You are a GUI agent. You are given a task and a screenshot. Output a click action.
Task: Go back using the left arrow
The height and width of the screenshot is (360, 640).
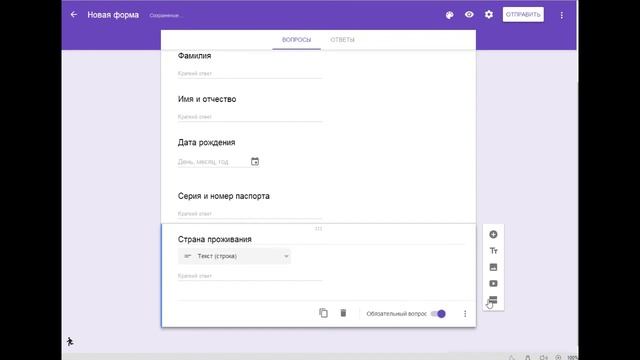click(73, 15)
